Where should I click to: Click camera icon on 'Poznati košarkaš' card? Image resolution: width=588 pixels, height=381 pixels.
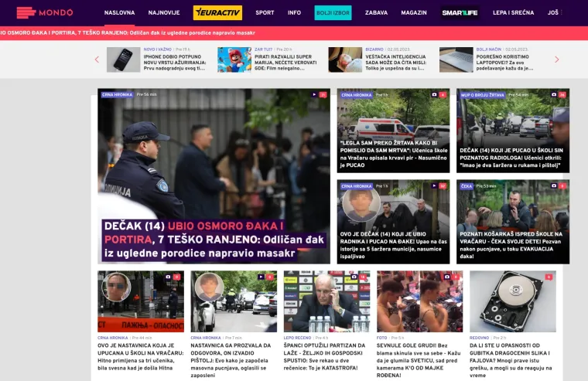tap(554, 185)
